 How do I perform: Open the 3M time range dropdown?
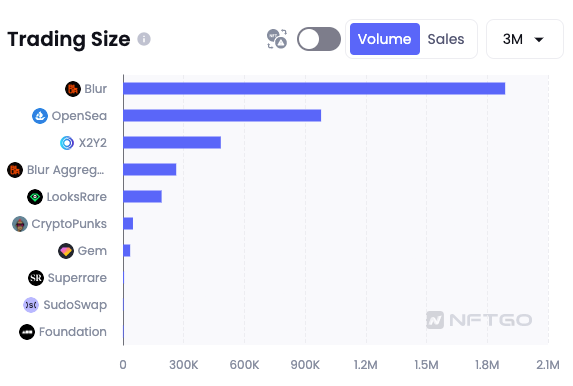tap(524, 39)
